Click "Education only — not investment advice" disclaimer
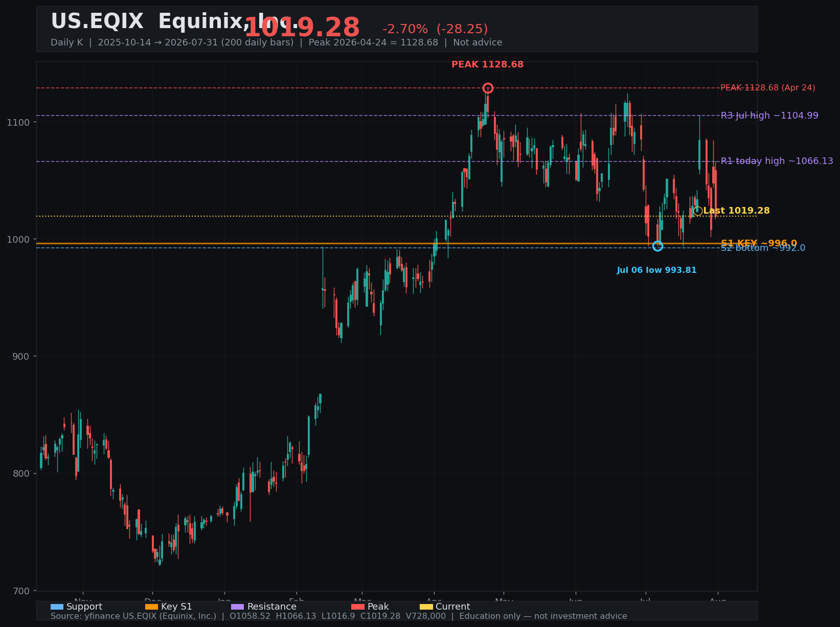 543,616
